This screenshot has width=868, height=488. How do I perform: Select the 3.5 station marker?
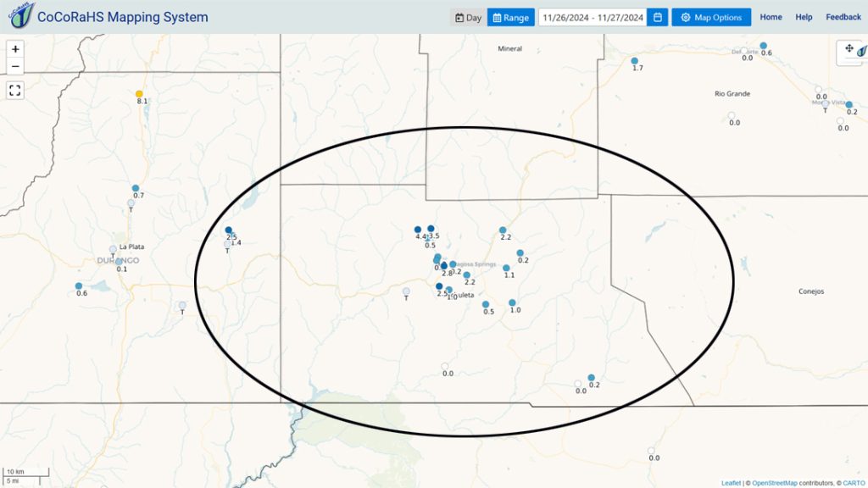click(x=431, y=229)
